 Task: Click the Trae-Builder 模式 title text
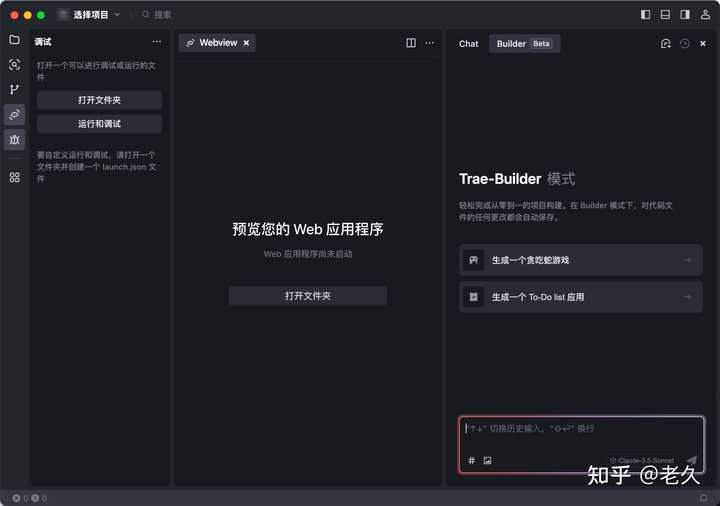tap(517, 179)
